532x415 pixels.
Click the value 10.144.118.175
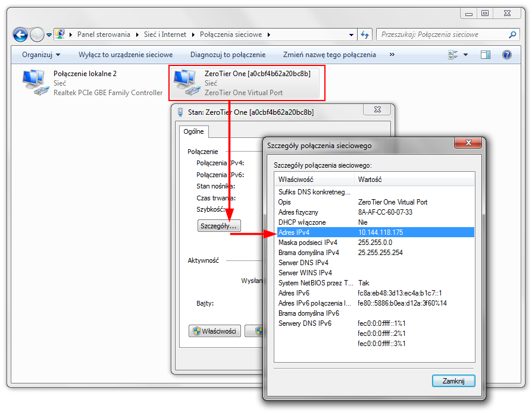tap(380, 232)
